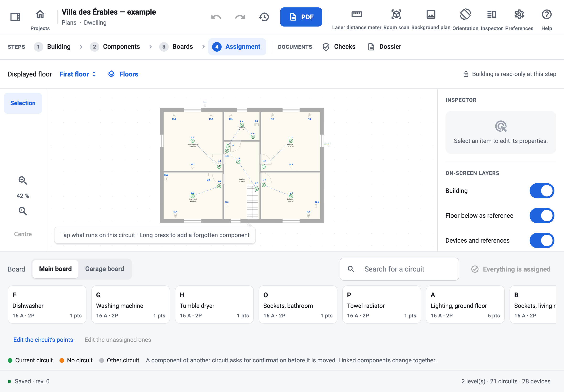564x392 pixels.
Task: Focus the Search for a circuit field
Action: tap(399, 269)
